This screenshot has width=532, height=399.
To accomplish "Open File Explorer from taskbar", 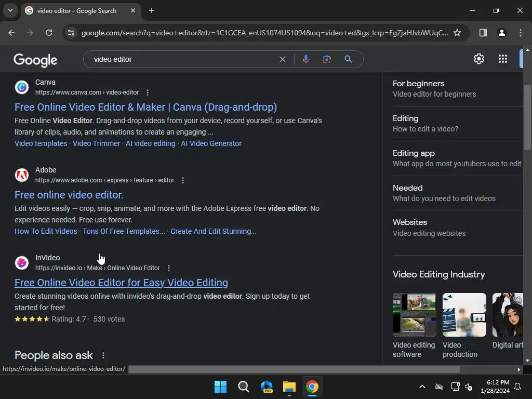I will 289,387.
